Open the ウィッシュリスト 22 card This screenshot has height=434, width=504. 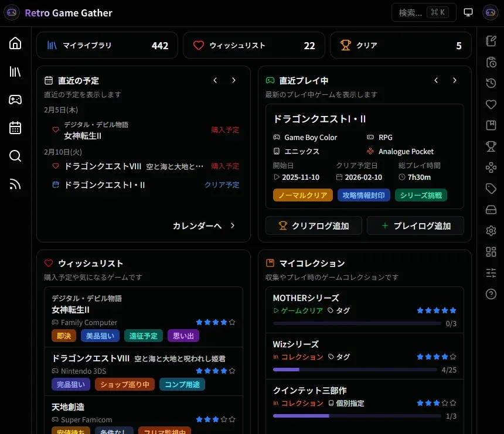click(254, 45)
